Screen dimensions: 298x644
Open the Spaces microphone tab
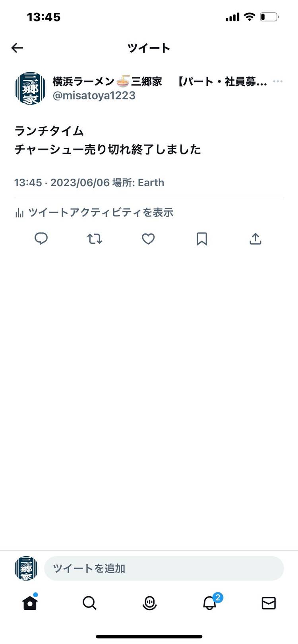click(x=149, y=603)
